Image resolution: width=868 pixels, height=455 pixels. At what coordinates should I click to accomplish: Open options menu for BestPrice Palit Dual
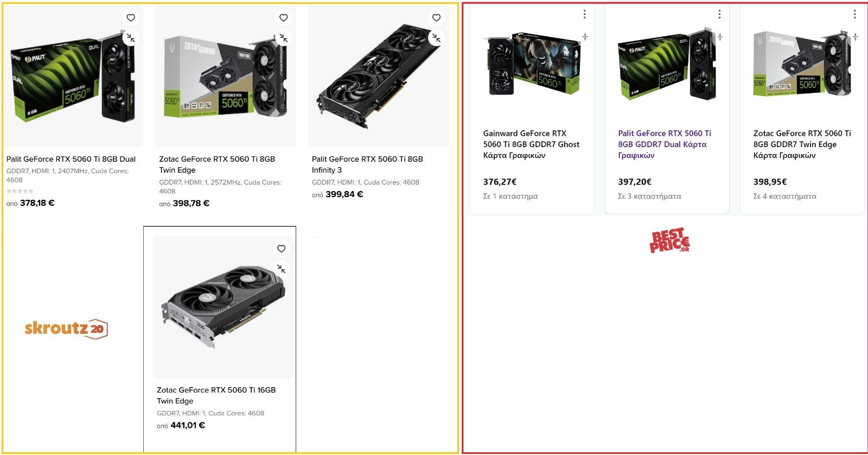719,14
